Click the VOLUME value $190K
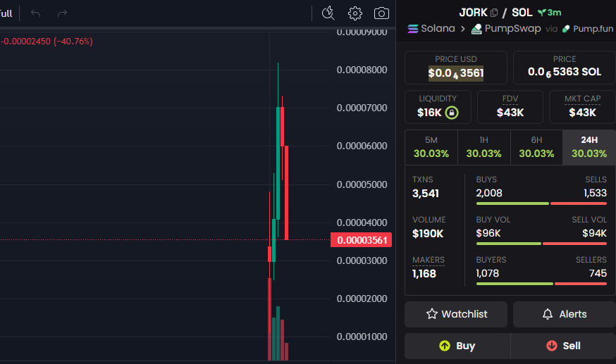The image size is (616, 364). click(428, 234)
